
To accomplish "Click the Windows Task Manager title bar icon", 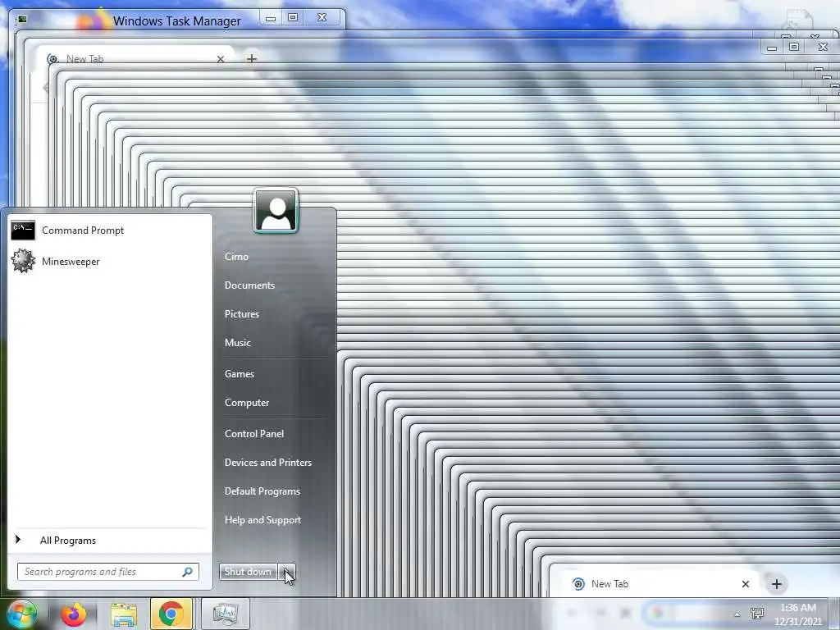I will (22, 21).
